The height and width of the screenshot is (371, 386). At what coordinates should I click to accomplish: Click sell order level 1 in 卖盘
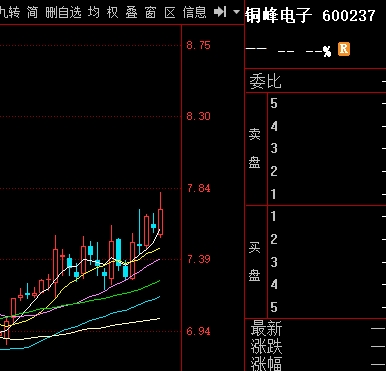[327, 194]
